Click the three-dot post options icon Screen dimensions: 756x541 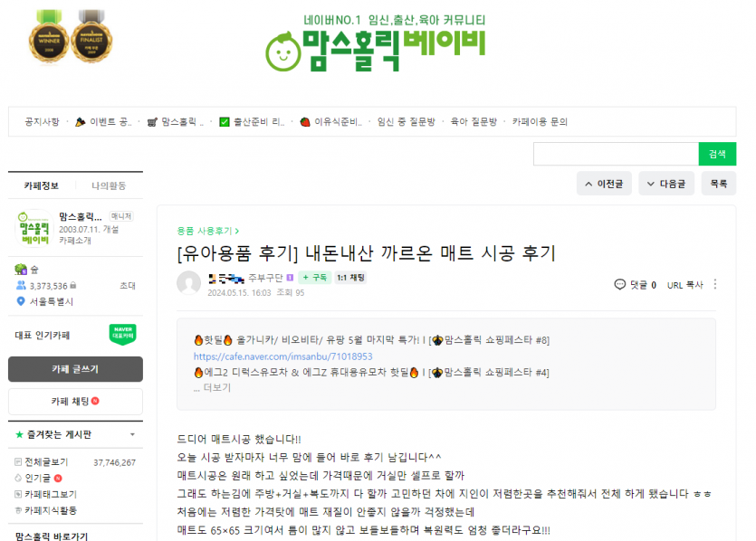pyautogui.click(x=715, y=284)
